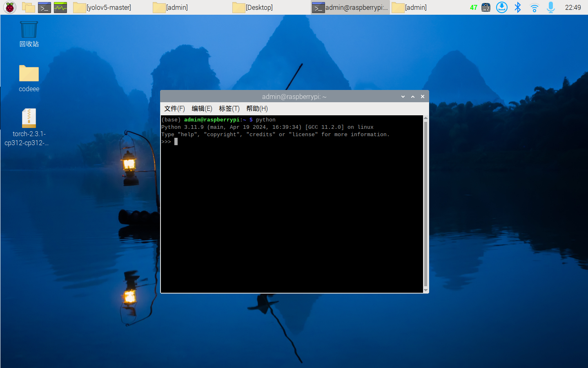Open the microphone volume control
The width and height of the screenshot is (588, 368).
click(x=551, y=7)
